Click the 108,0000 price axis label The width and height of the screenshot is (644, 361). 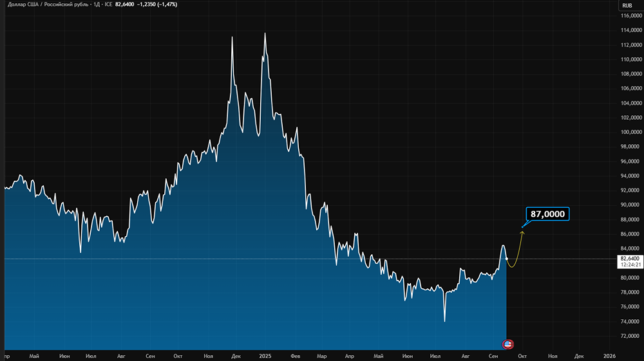[631, 74]
